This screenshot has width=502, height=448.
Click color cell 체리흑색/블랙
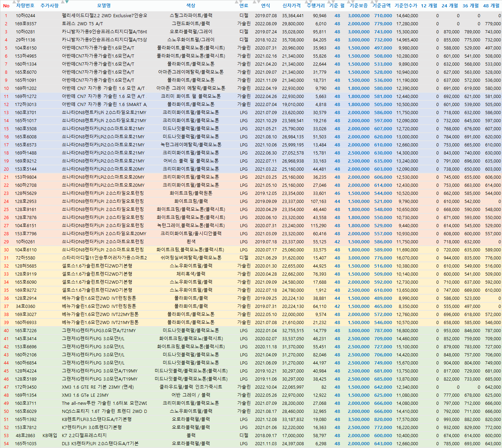coord(191,274)
